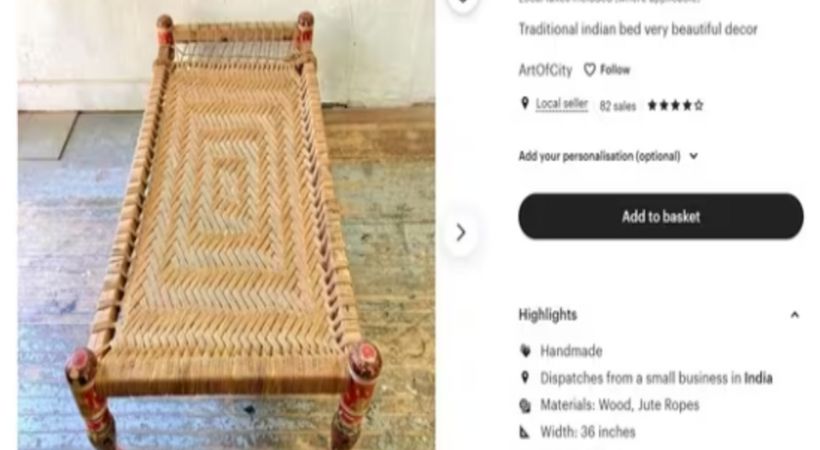Click the Width ruler icon
The width and height of the screenshot is (820, 450).
tap(525, 432)
